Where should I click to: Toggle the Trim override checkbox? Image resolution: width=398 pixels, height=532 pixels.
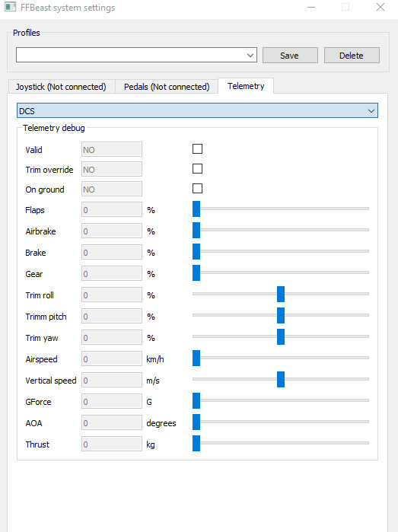(197, 169)
